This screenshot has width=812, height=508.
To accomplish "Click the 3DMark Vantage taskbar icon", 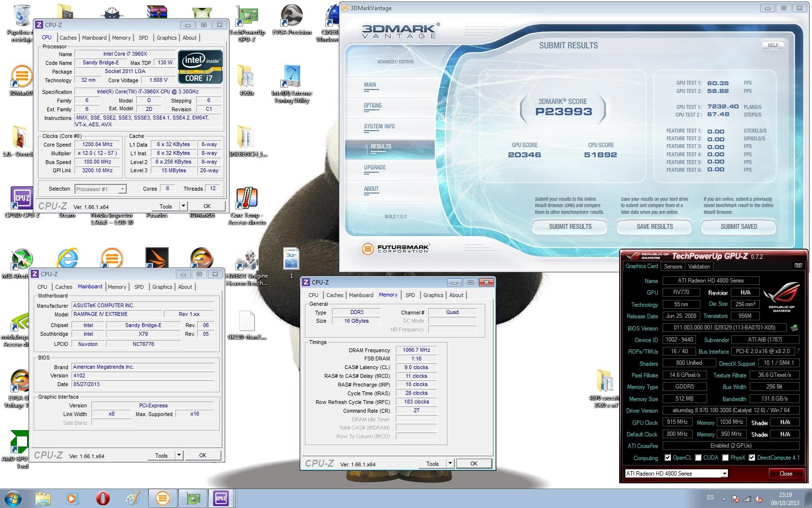I will click(162, 498).
